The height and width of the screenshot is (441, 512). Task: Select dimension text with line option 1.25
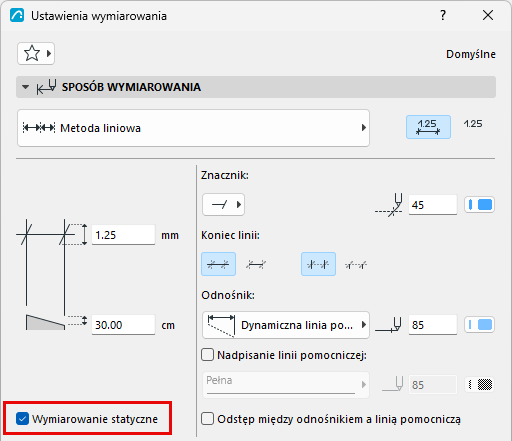point(428,127)
